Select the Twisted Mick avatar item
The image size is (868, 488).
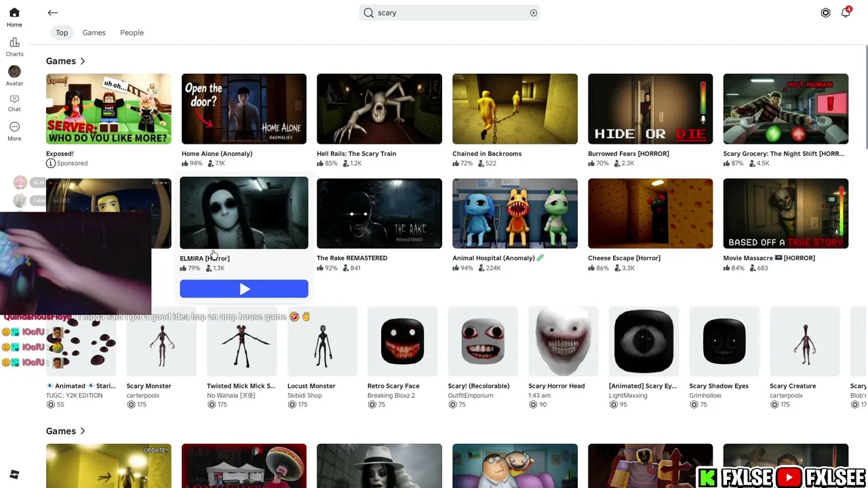(x=241, y=341)
